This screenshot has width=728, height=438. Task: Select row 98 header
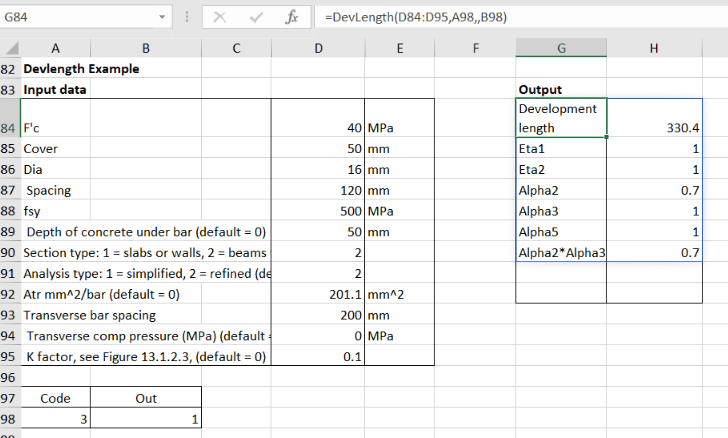[9, 416]
